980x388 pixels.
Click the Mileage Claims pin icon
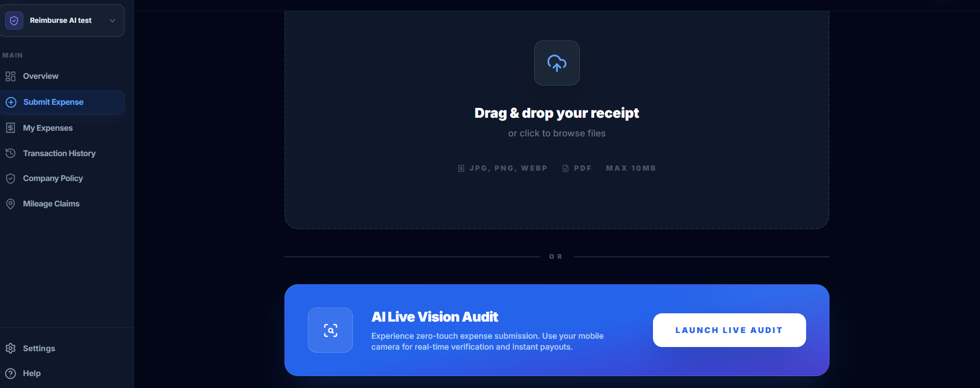[x=10, y=204]
